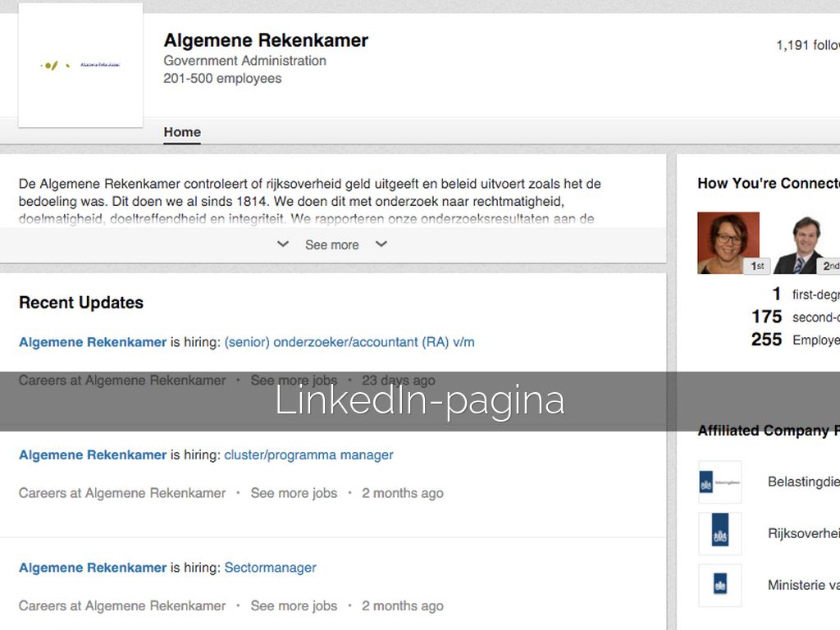Viewport: 840px width, 630px height.
Task: Open the (senior) onderzoeker/accountant job link
Action: (349, 342)
